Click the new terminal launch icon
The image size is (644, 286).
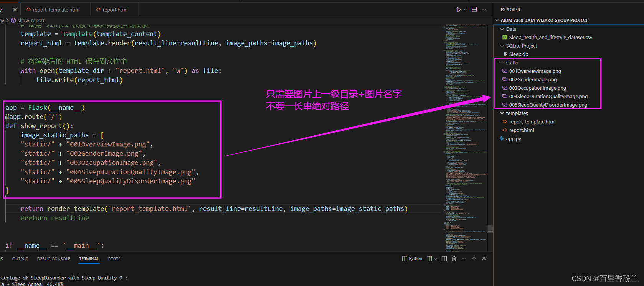(429, 259)
